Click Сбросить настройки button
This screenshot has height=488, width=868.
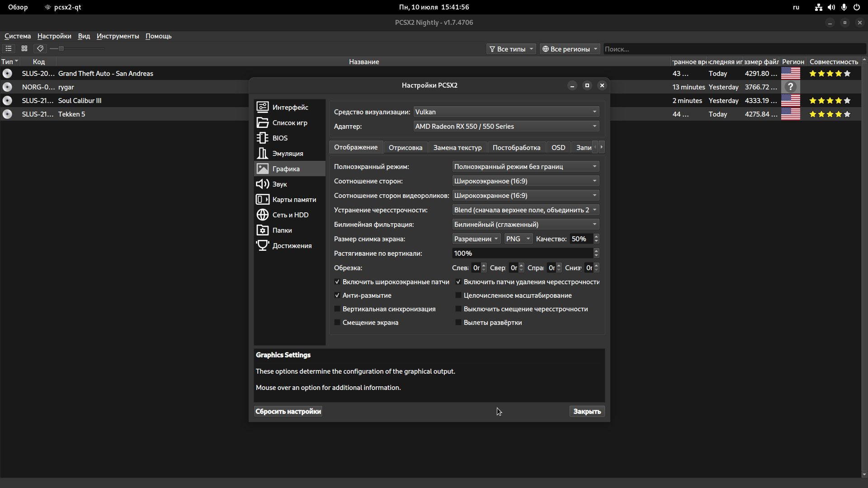coord(288,411)
